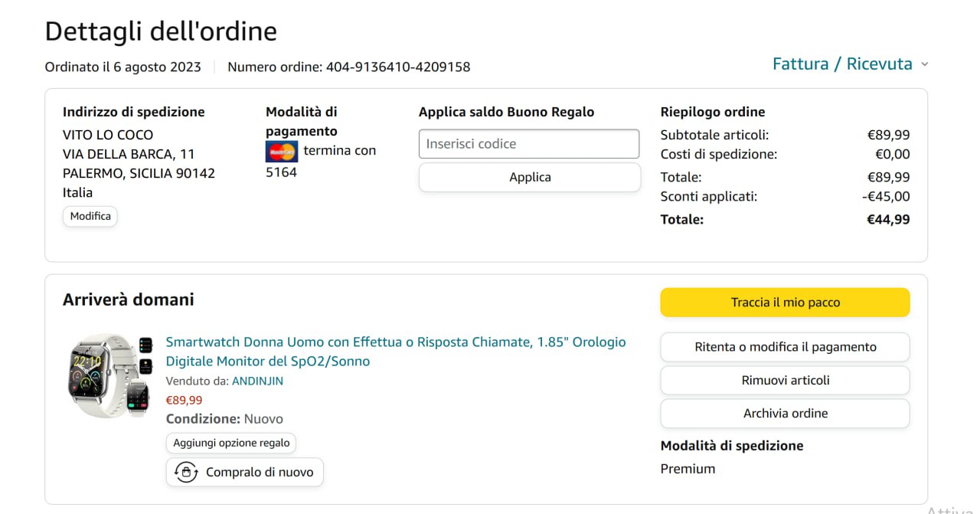Click the red €89,99 item price
The image size is (980, 514).
click(x=184, y=400)
